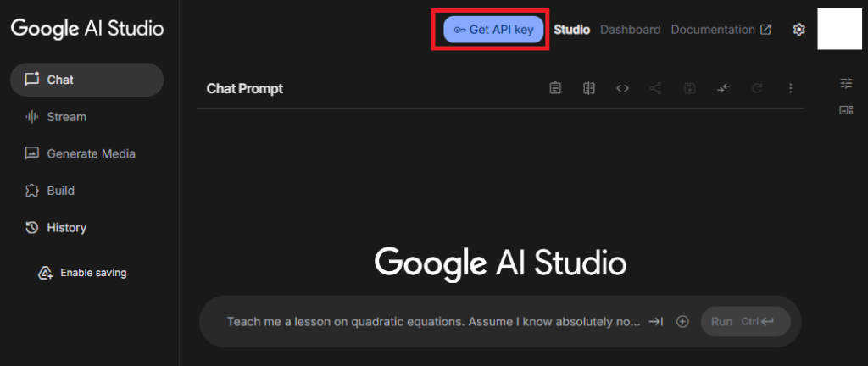
Task: Click the Get code brackets icon
Action: coord(622,88)
